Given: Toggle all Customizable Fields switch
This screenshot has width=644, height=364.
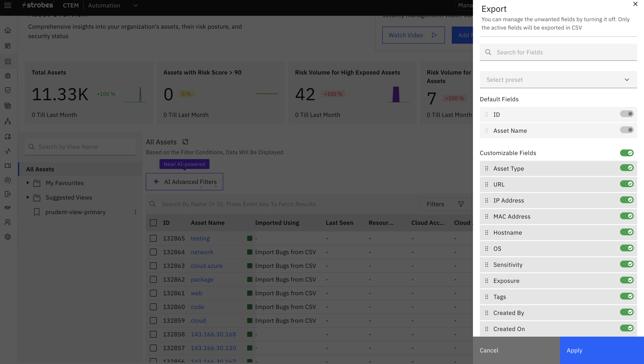Looking at the screenshot, I should pyautogui.click(x=626, y=153).
